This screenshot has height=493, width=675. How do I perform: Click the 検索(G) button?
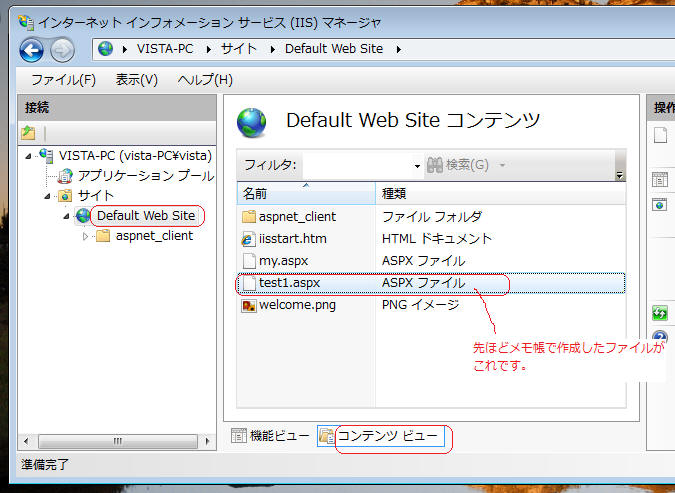click(x=458, y=165)
